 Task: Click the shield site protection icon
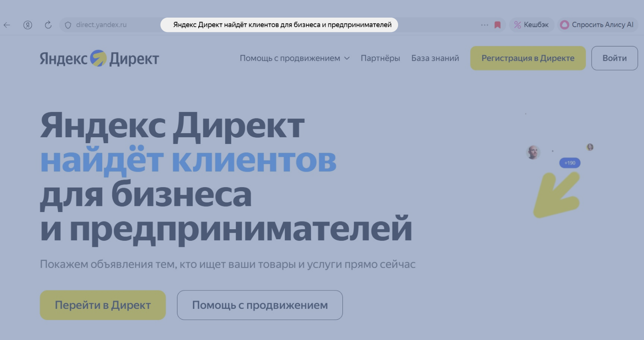[x=68, y=25]
